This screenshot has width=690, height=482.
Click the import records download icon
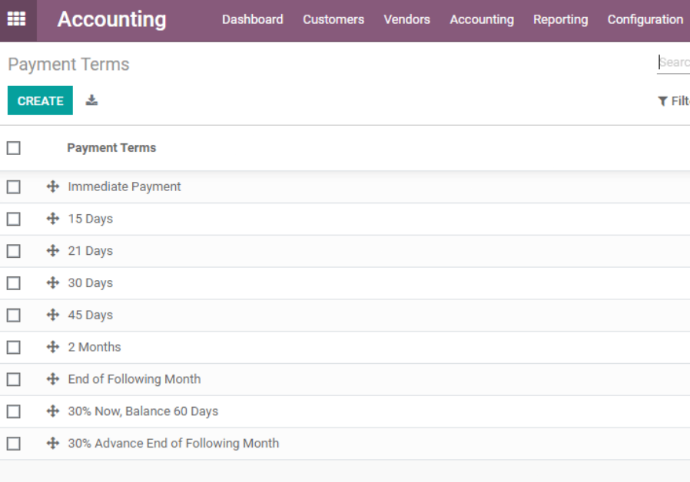[x=92, y=100]
